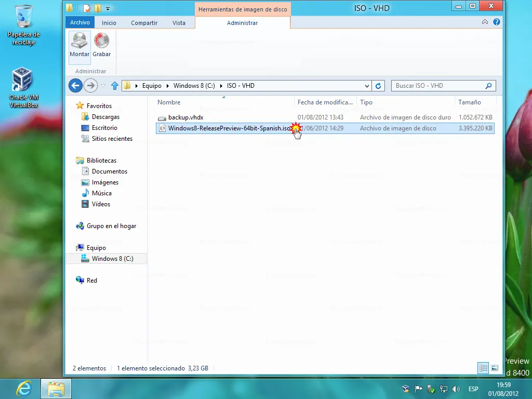Open Favoritos in the navigation pane
The width and height of the screenshot is (532, 399).
click(x=99, y=106)
